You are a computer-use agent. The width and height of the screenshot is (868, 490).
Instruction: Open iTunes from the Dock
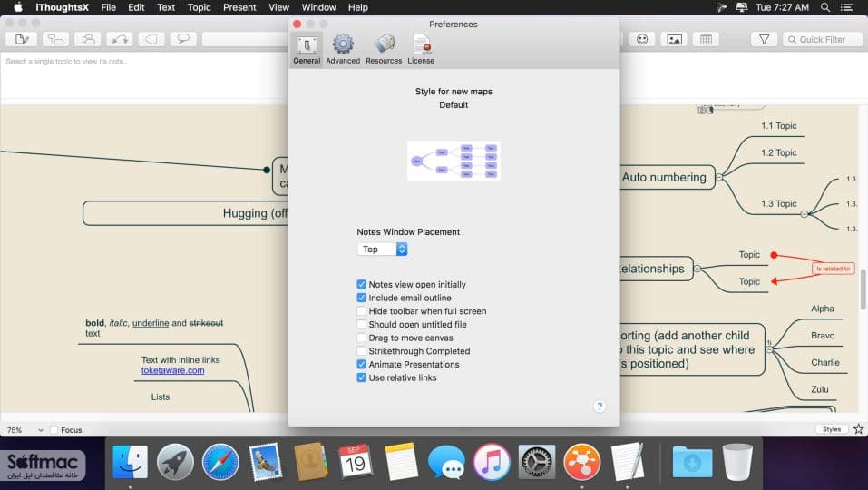pos(491,462)
